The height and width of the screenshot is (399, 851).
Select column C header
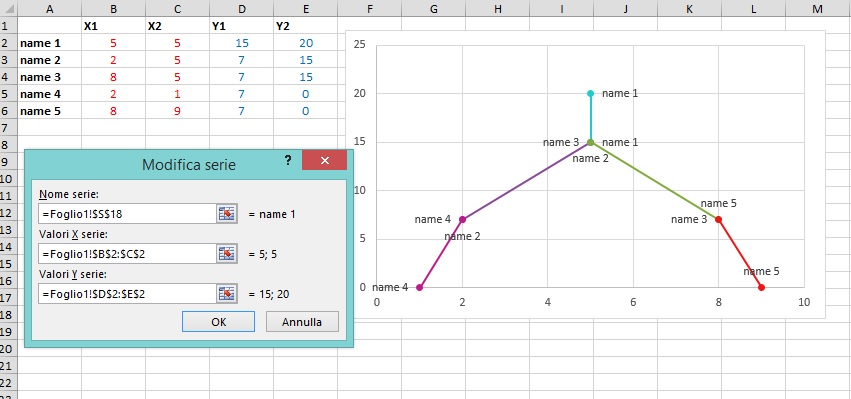[x=177, y=8]
